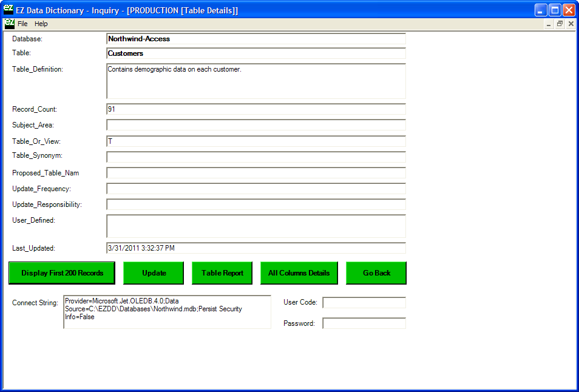Open the Help menu
Image resolution: width=579 pixels, height=392 pixels.
[41, 24]
